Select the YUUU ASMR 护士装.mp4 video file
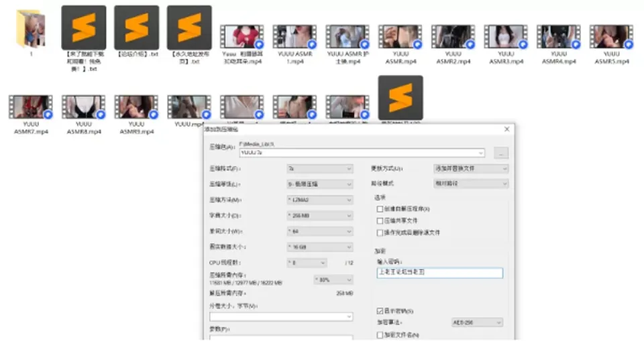The image size is (644, 341). pos(347,37)
